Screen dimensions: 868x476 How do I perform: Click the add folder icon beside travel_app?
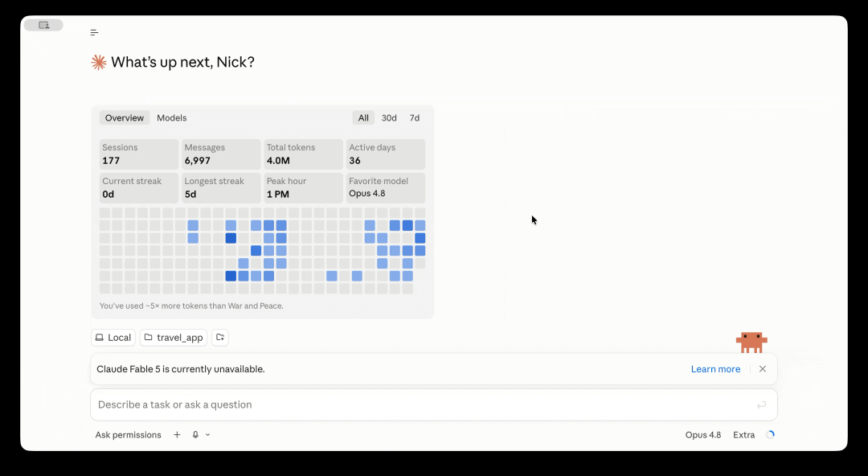219,338
